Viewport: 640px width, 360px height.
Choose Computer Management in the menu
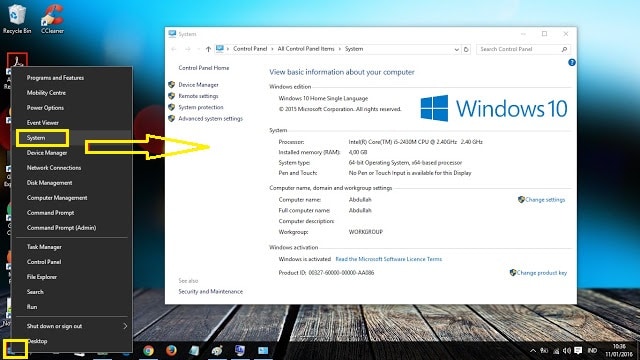[x=57, y=198]
